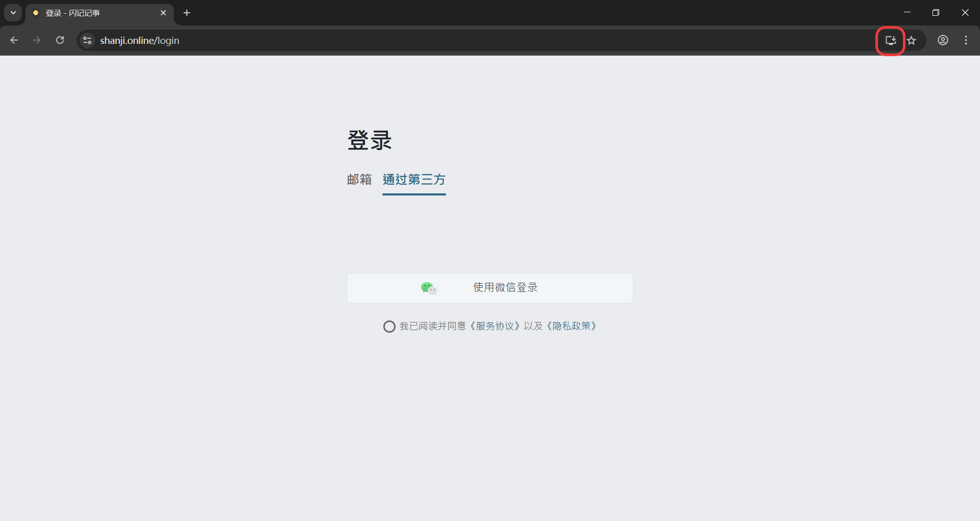Viewport: 980px width, 521px height.
Task: Click the forward navigation arrow
Action: 37,40
